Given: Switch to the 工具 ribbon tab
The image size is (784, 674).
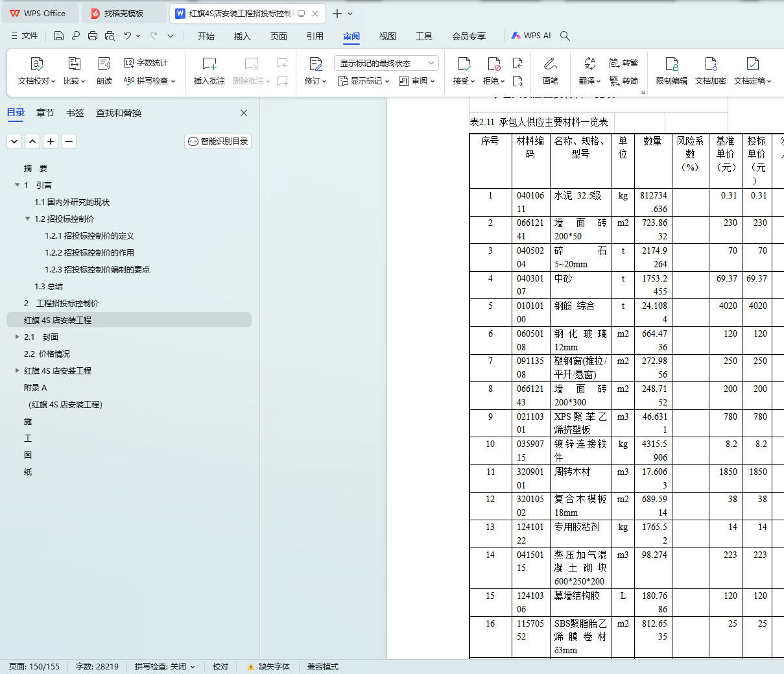Looking at the screenshot, I should [424, 36].
